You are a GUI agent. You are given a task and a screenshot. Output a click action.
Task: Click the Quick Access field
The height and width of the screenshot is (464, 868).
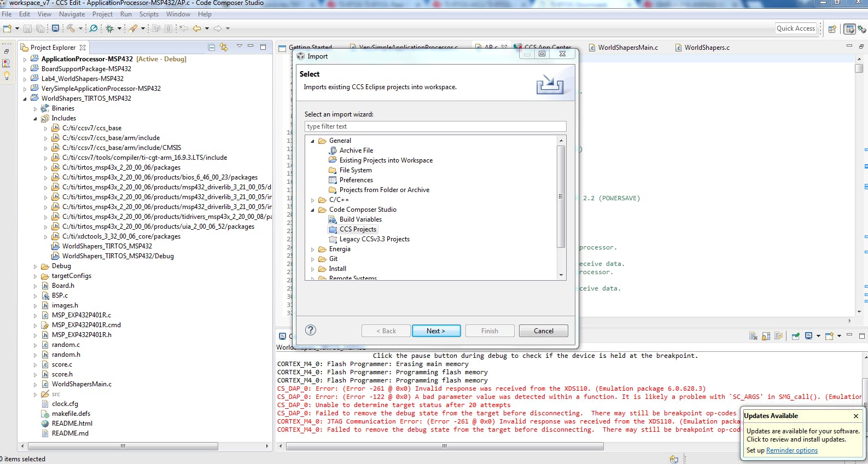[x=796, y=28]
